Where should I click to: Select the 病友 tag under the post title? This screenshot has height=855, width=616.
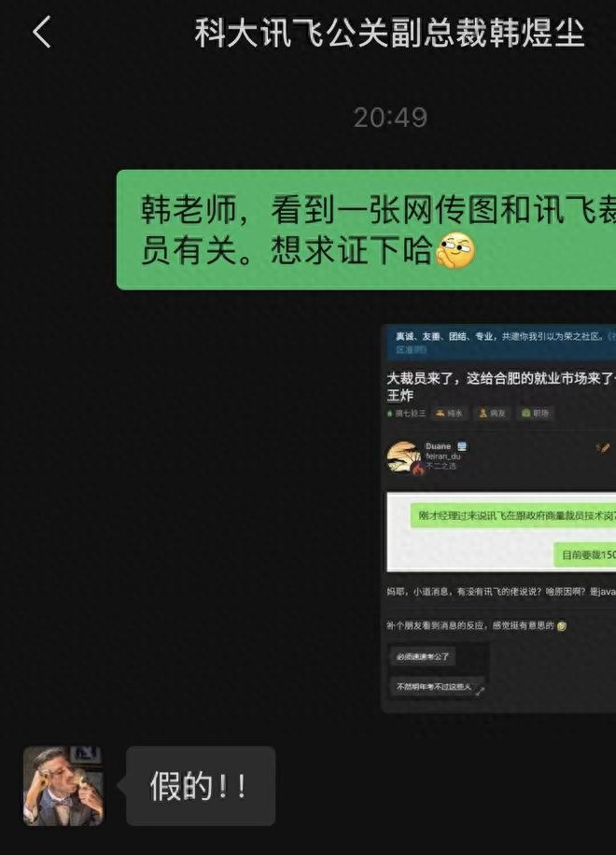[x=492, y=413]
